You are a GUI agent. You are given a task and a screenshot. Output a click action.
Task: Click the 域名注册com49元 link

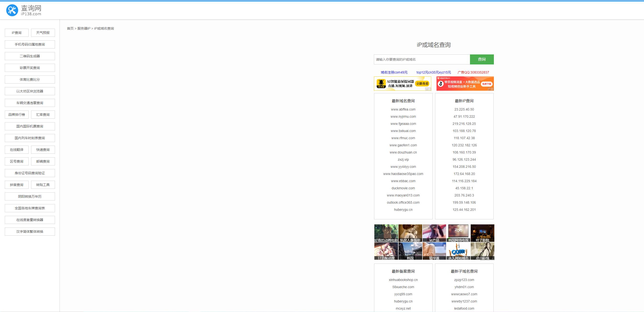coord(394,72)
